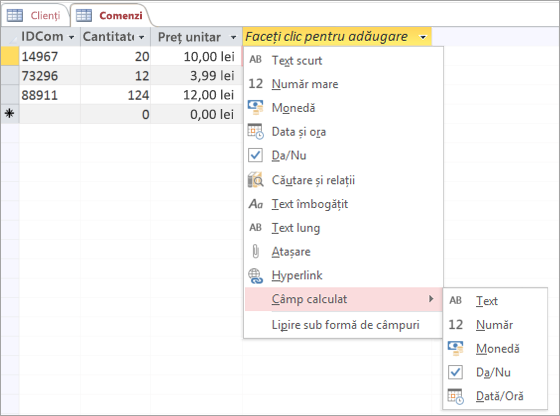Image resolution: width=560 pixels, height=416 pixels.
Task: Choose Text lung field type
Action: (343, 228)
